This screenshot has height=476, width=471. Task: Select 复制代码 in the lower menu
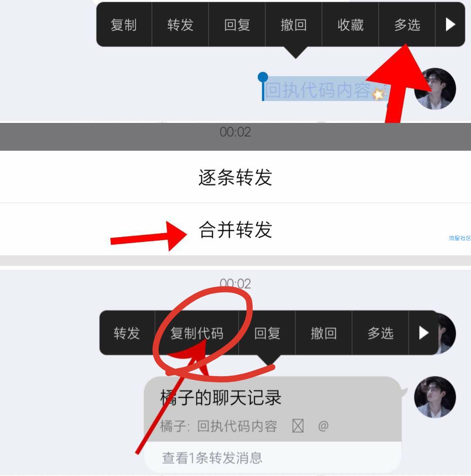coord(197,333)
